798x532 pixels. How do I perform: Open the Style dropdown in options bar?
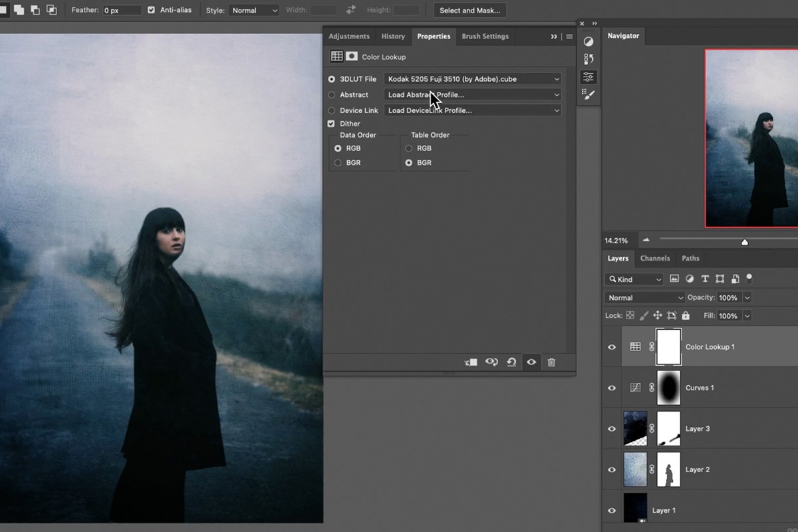point(254,10)
